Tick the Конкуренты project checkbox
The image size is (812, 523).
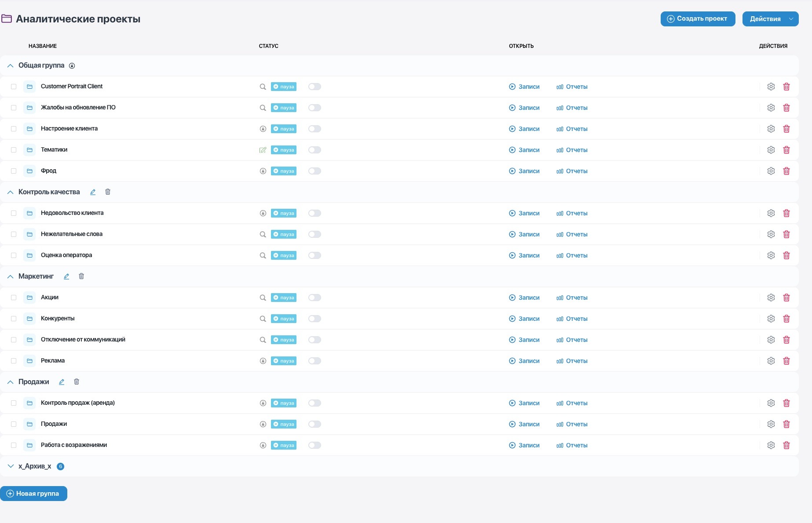(x=14, y=319)
